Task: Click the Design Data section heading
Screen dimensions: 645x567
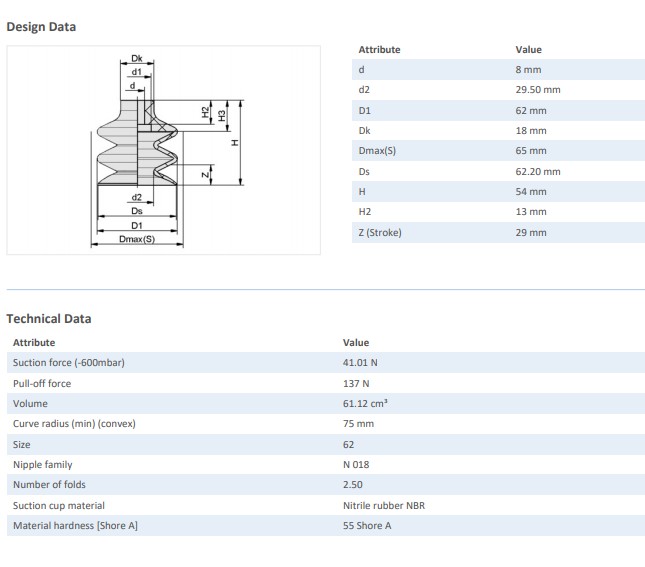Action: pyautogui.click(x=41, y=27)
